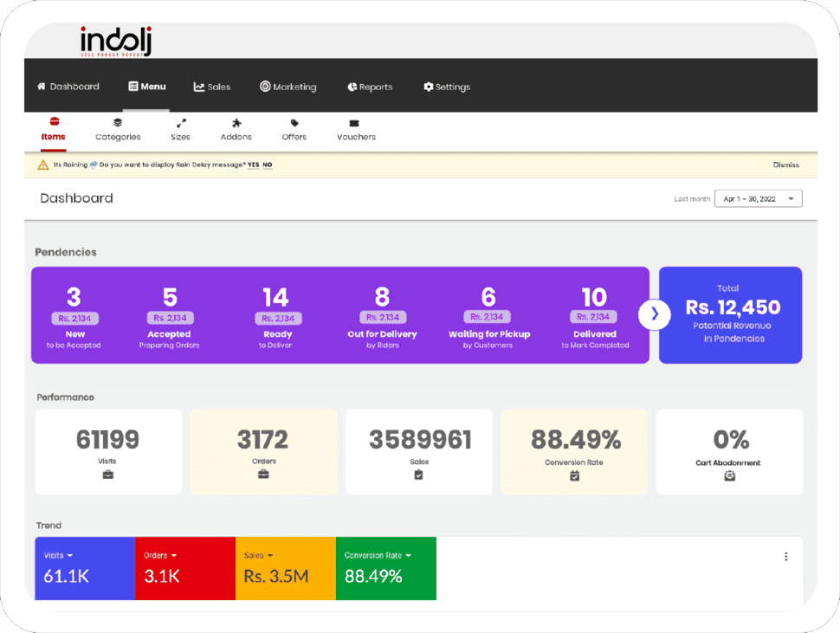
Task: Click the cart icon under Cart Abandonment
Action: [x=728, y=475]
